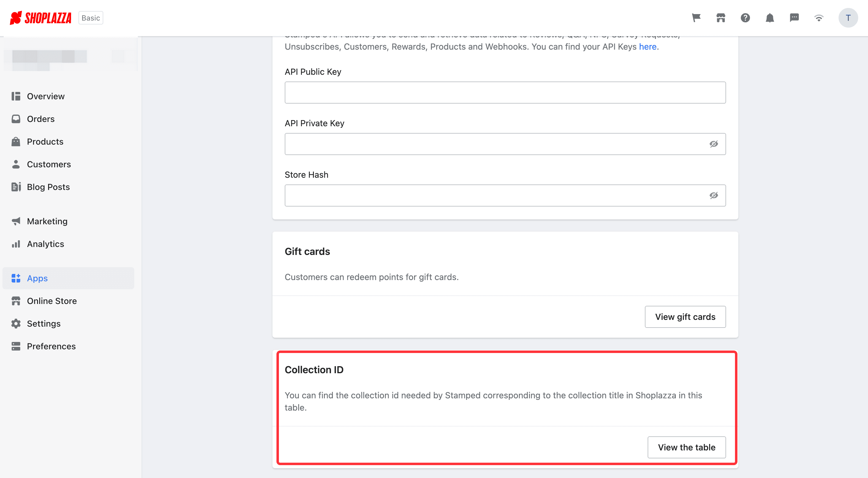Image resolution: width=868 pixels, height=478 pixels.
Task: Click the Store Hash label
Action: [306, 175]
